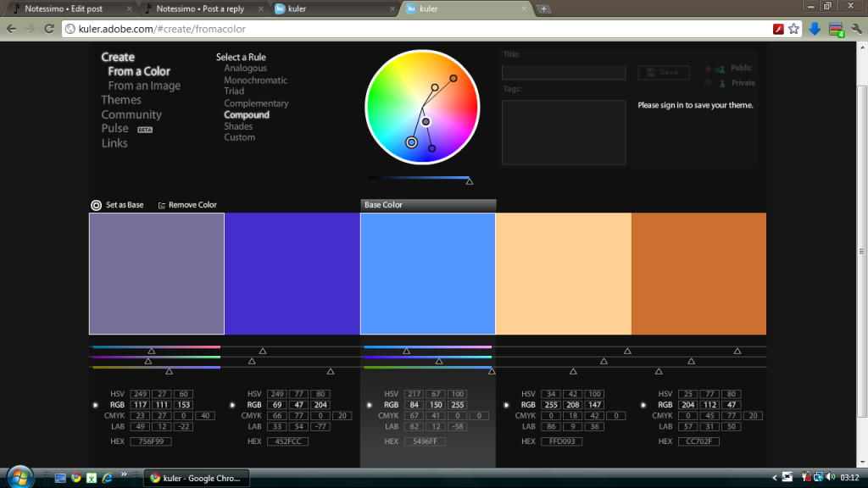
Task: Open a new browser tab with the plus button
Action: pos(543,8)
